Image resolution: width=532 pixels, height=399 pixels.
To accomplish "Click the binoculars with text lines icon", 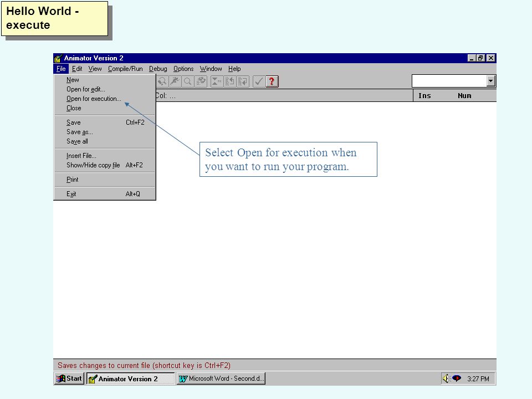I will 201,81.
